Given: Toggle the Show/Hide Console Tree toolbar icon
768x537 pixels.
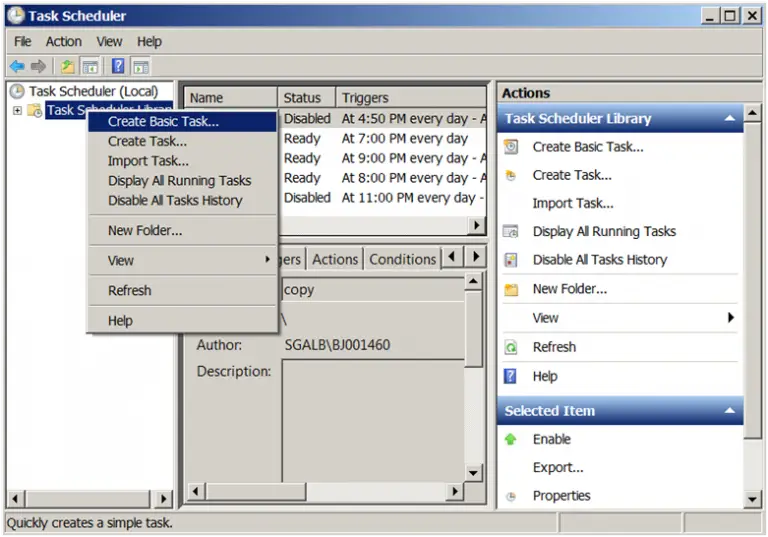Looking at the screenshot, I should point(91,66).
